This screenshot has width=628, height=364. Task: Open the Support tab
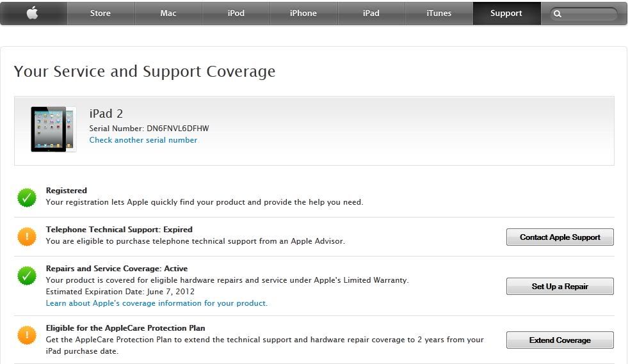click(x=506, y=13)
